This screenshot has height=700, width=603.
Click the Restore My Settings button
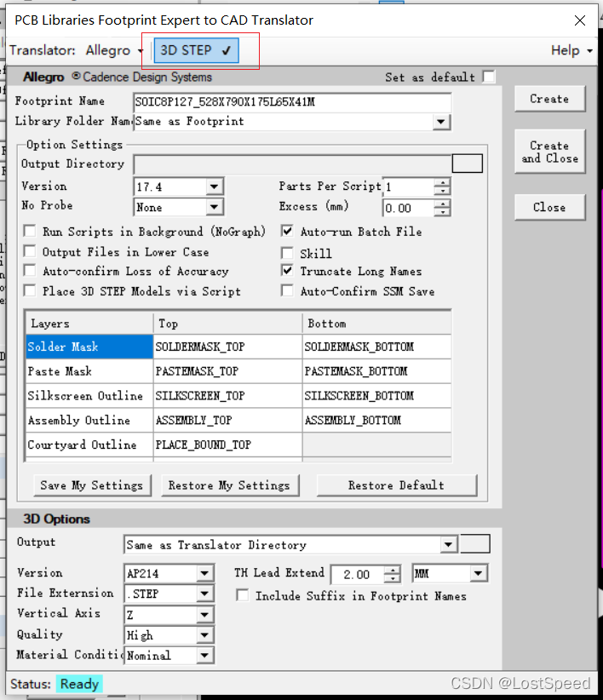click(x=230, y=485)
